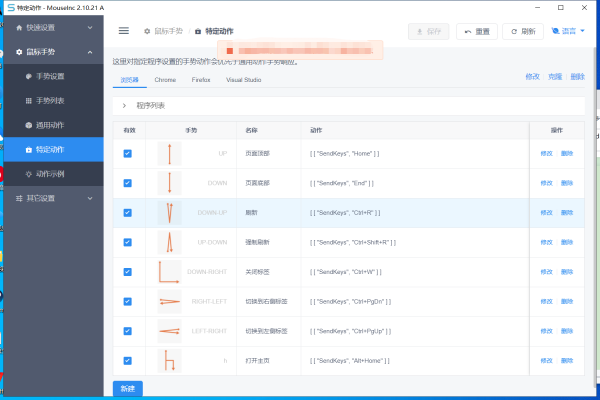Image resolution: width=600 pixels, height=400 pixels.
Task: Click the DOWN gesture arrow thumbnail
Action: pos(170,183)
